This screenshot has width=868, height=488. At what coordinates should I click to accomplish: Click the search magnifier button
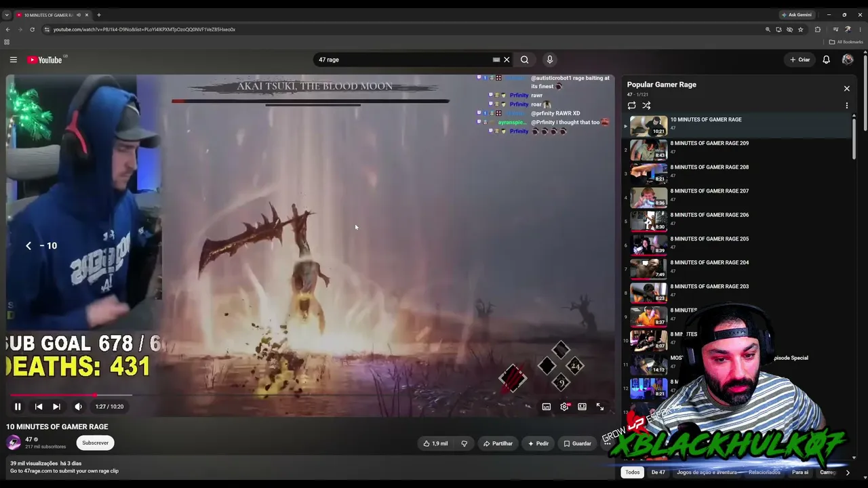524,60
